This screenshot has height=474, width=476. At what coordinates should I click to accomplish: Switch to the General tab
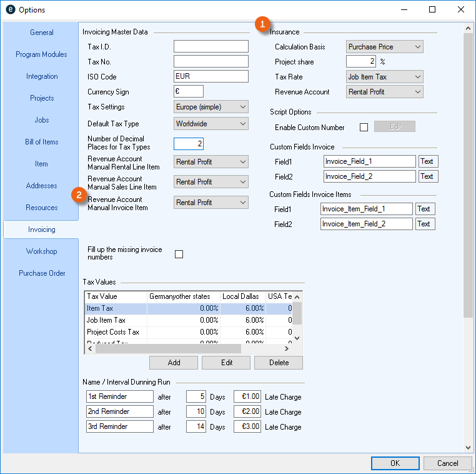[42, 33]
